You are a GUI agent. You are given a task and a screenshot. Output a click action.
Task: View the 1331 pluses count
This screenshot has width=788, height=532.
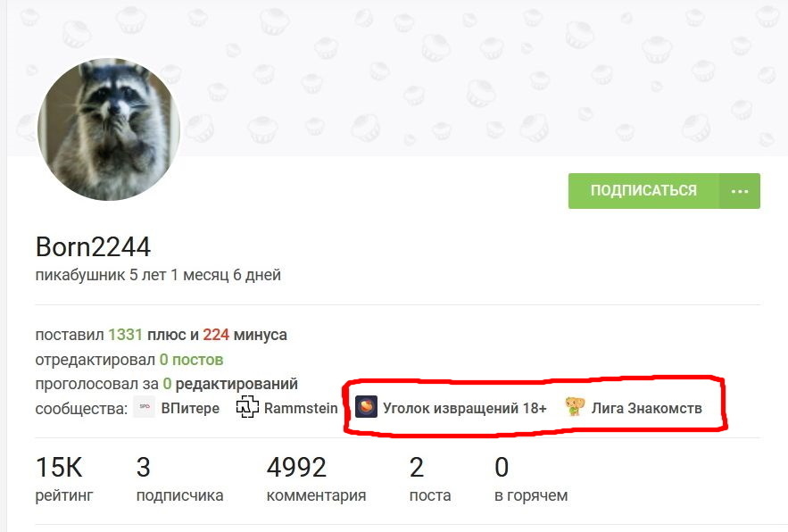click(x=125, y=335)
